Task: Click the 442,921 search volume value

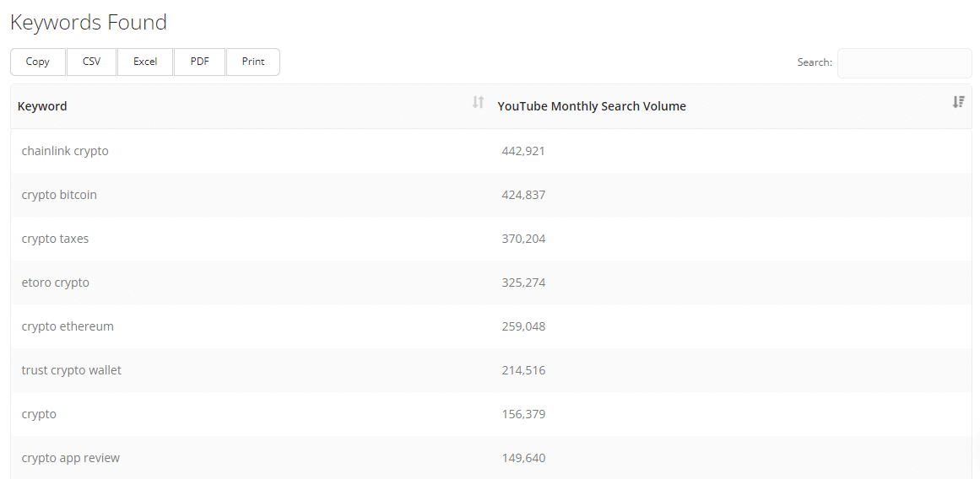Action: [523, 151]
